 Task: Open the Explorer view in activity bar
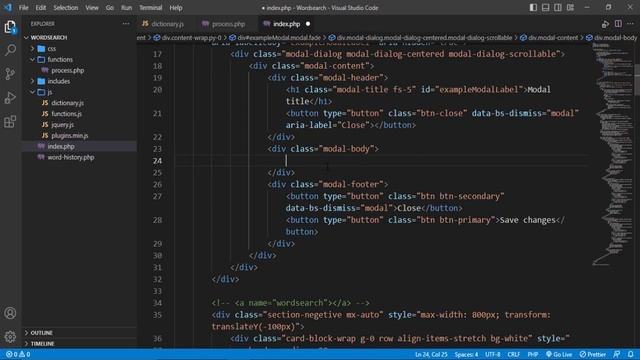click(10, 27)
